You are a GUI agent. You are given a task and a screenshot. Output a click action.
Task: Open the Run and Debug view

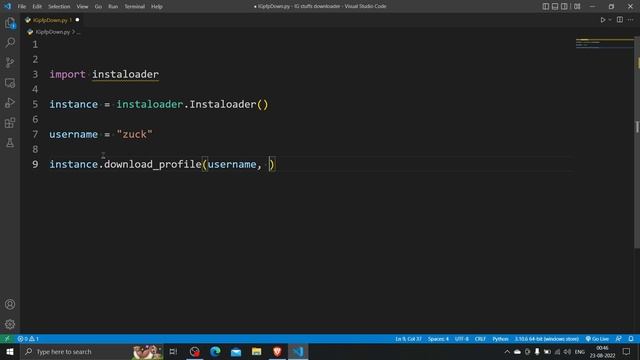point(10,103)
